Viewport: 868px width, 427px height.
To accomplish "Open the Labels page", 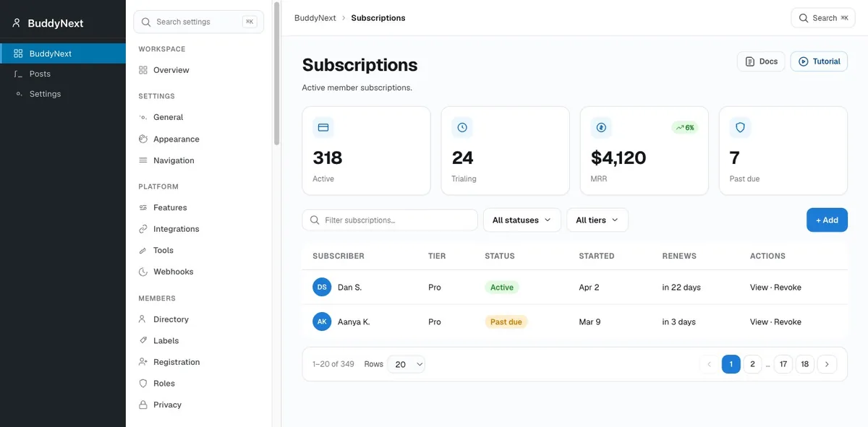I will [x=166, y=340].
